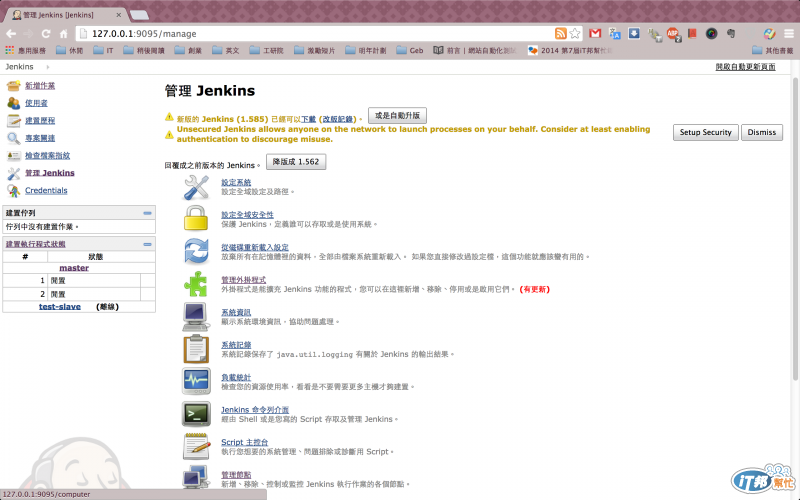Viewport: 800px width, 500px height.
Task: Click the blue reload-from-disk arrows icon
Action: pos(196,251)
